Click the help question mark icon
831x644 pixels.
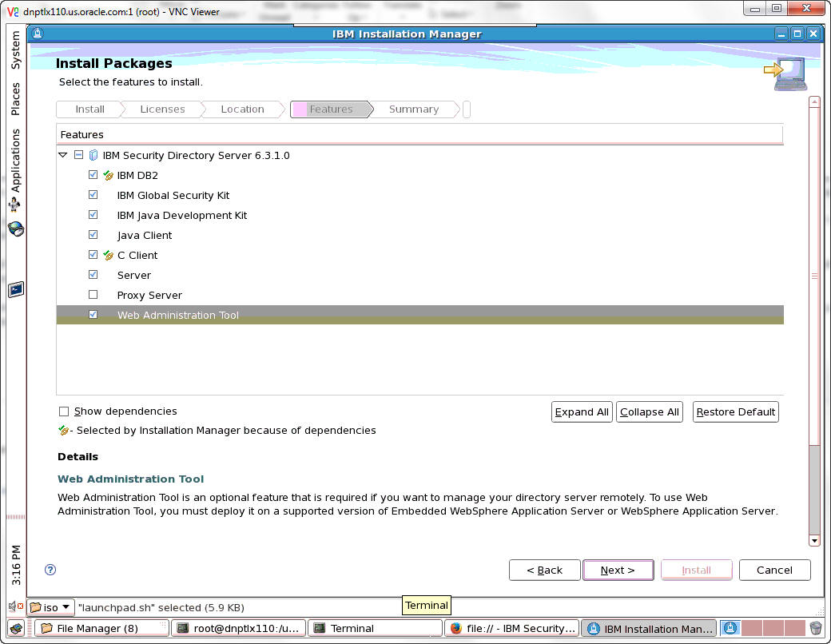point(50,570)
